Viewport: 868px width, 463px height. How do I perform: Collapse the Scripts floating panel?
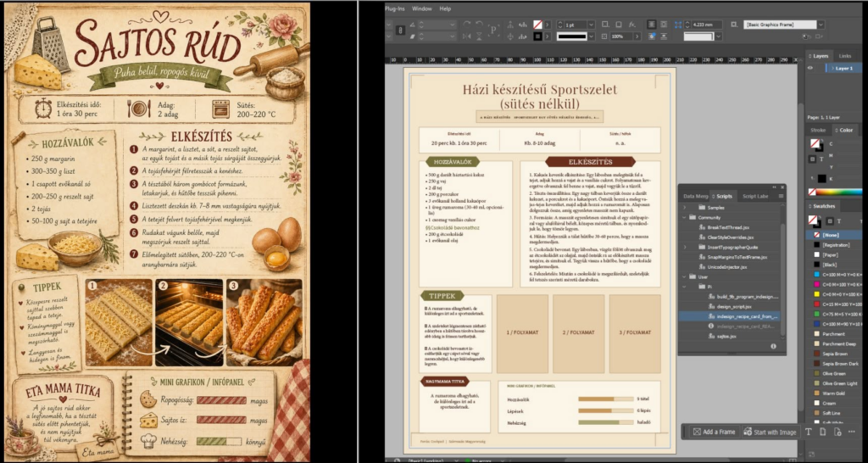pos(774,187)
